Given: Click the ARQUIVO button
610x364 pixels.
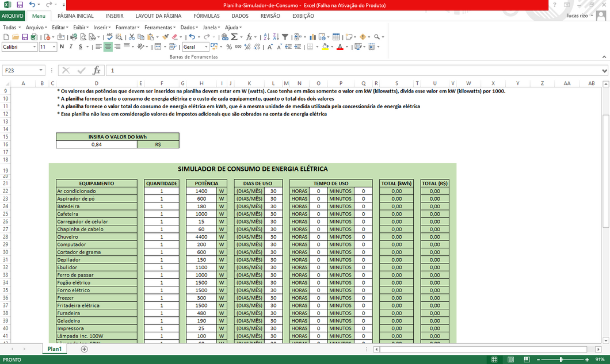Looking at the screenshot, I should (x=13, y=16).
